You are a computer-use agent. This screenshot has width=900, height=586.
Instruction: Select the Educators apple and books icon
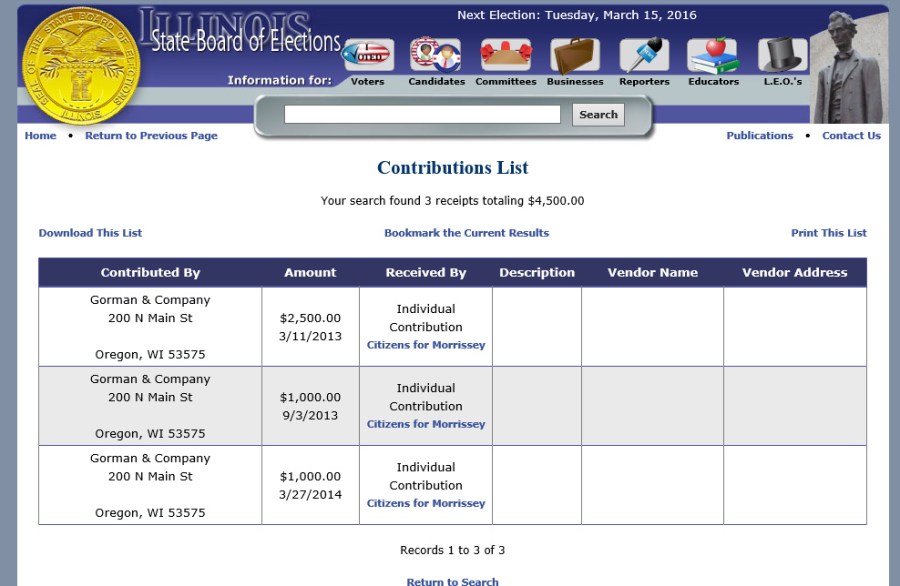tap(713, 55)
